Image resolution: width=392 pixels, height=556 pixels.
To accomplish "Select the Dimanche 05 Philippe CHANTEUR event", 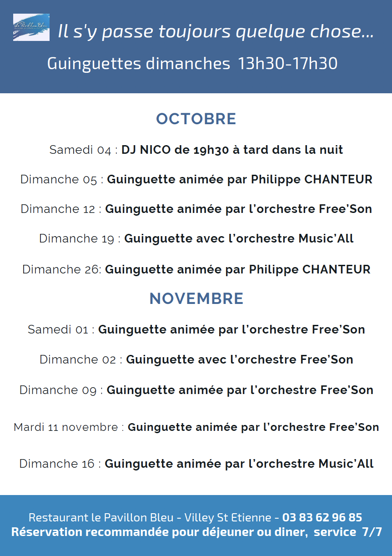I will click(196, 180).
